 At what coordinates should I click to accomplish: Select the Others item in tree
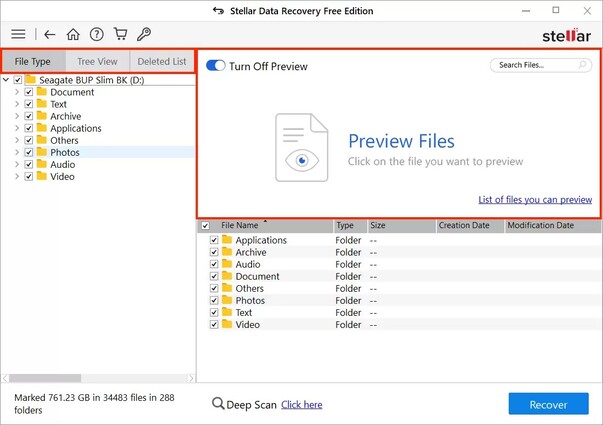64,140
